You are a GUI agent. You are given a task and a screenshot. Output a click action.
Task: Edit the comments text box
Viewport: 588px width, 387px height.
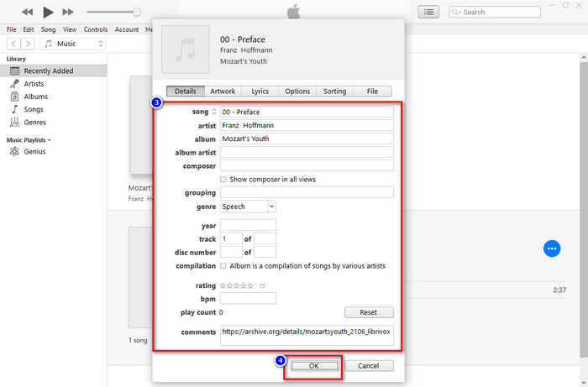(307, 335)
